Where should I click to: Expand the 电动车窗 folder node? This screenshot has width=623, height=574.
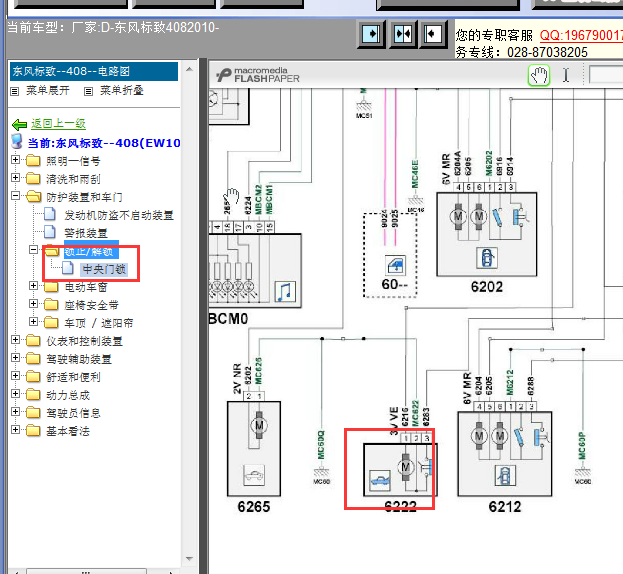[x=33, y=286]
